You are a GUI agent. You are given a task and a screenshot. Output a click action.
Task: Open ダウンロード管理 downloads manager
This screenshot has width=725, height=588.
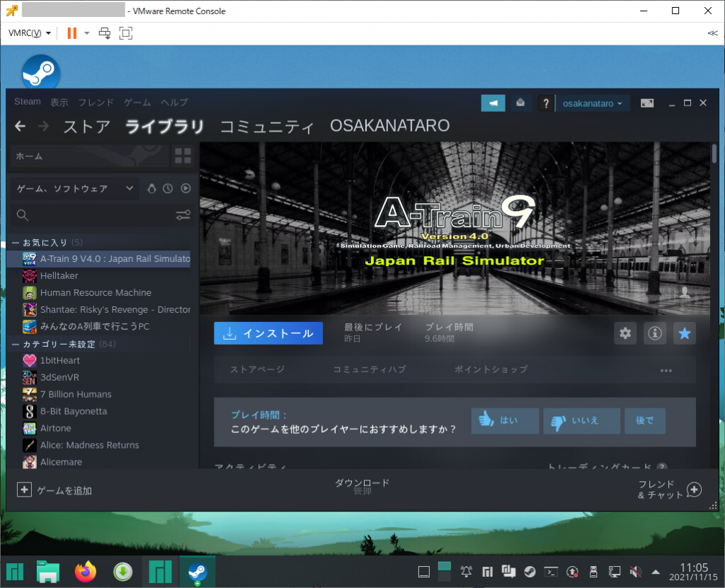[362, 487]
